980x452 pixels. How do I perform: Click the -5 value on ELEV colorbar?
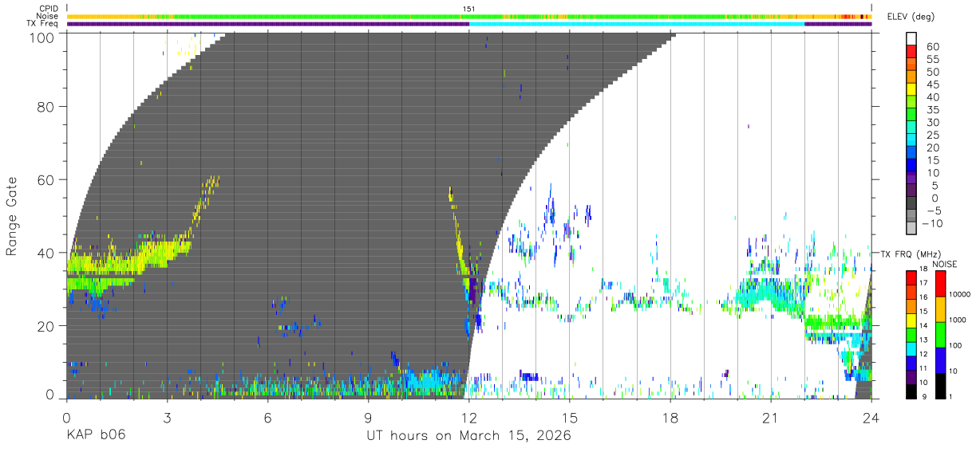pos(934,210)
